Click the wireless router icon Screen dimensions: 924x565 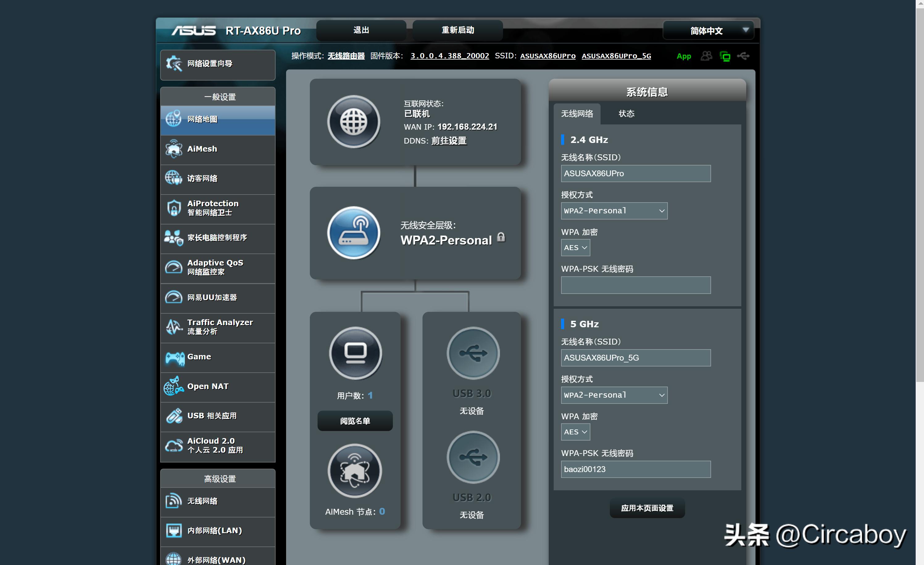tap(353, 232)
